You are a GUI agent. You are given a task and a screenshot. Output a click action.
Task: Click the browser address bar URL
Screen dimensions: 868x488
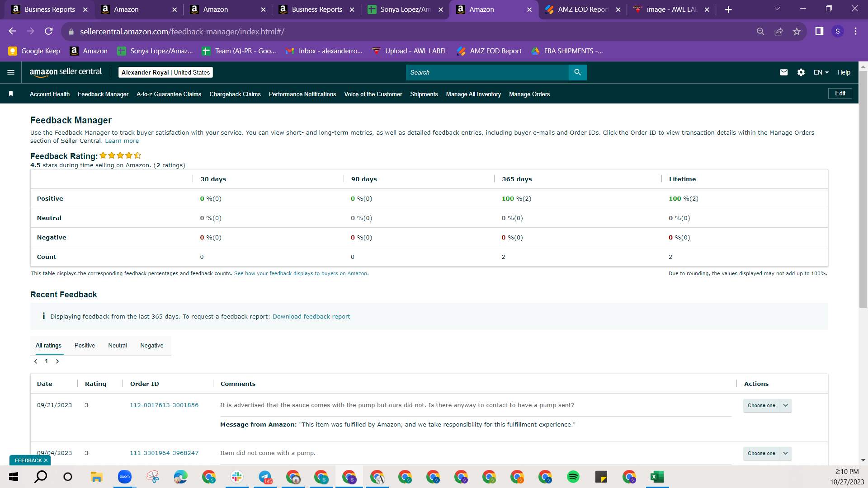pyautogui.click(x=182, y=32)
